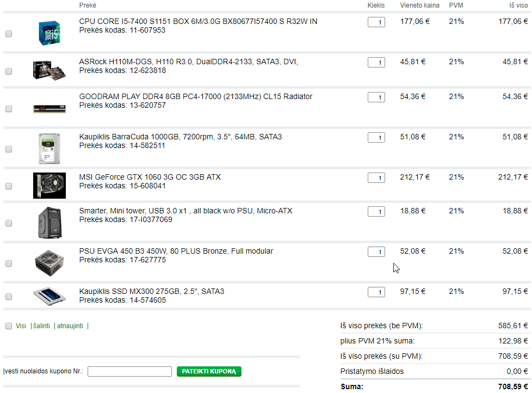Click quantity field for ASRock motherboard
The width and height of the screenshot is (532, 393).
(x=376, y=63)
